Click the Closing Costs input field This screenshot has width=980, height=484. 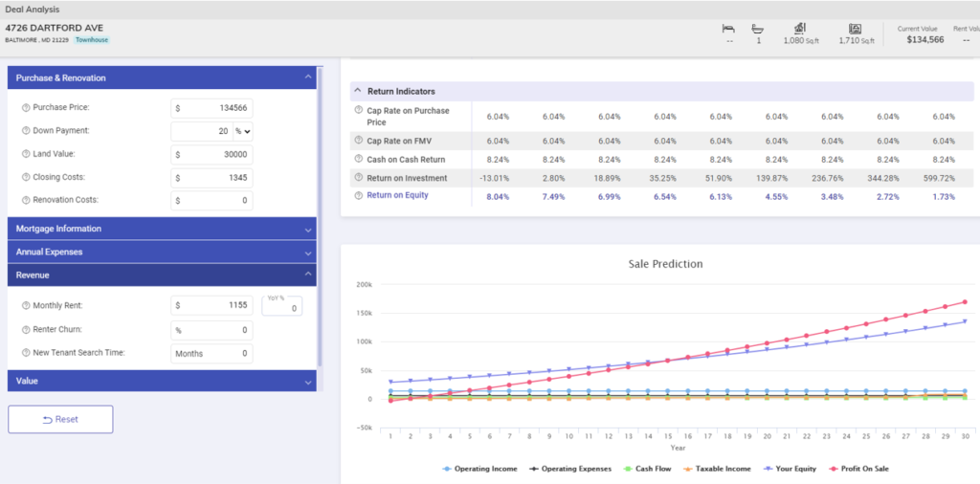pos(212,178)
